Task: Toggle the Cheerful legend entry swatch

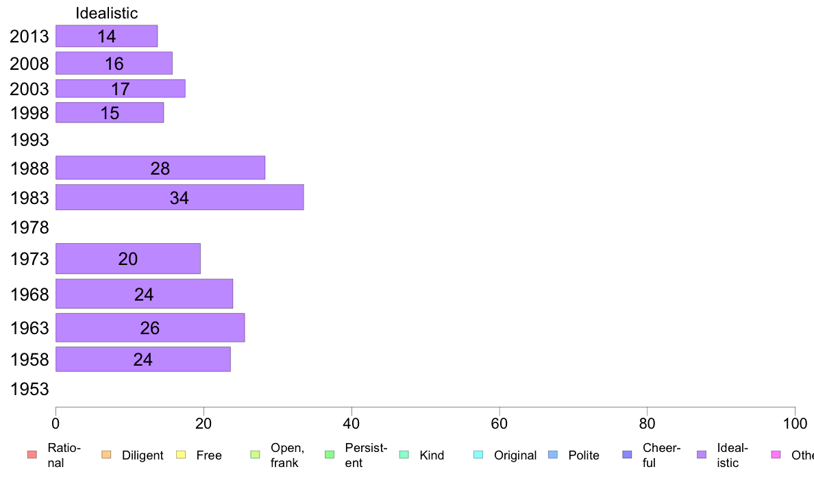Action: click(x=627, y=455)
